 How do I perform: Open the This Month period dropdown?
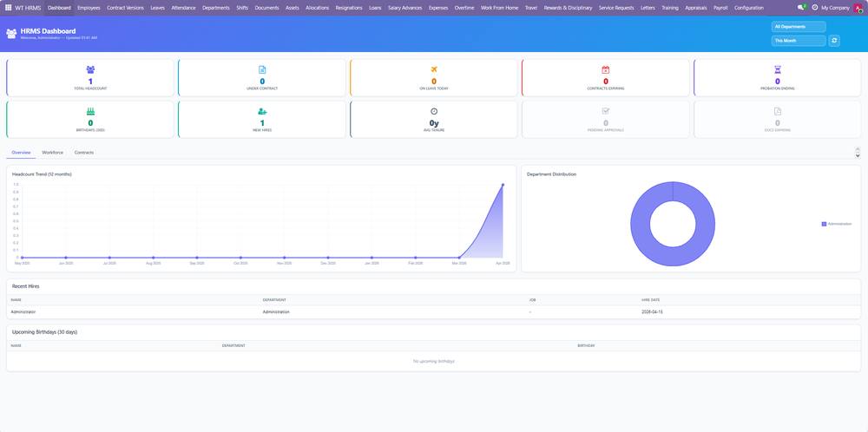click(799, 41)
